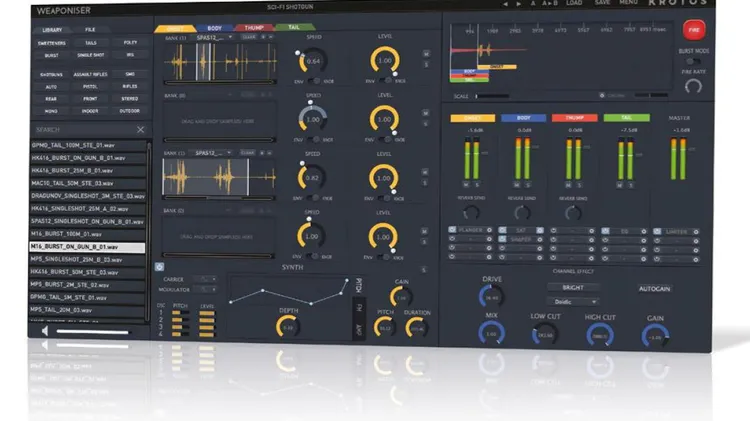This screenshot has height=421, width=750.
Task: Open the Carrier waveform dropdown
Action: pyautogui.click(x=204, y=278)
